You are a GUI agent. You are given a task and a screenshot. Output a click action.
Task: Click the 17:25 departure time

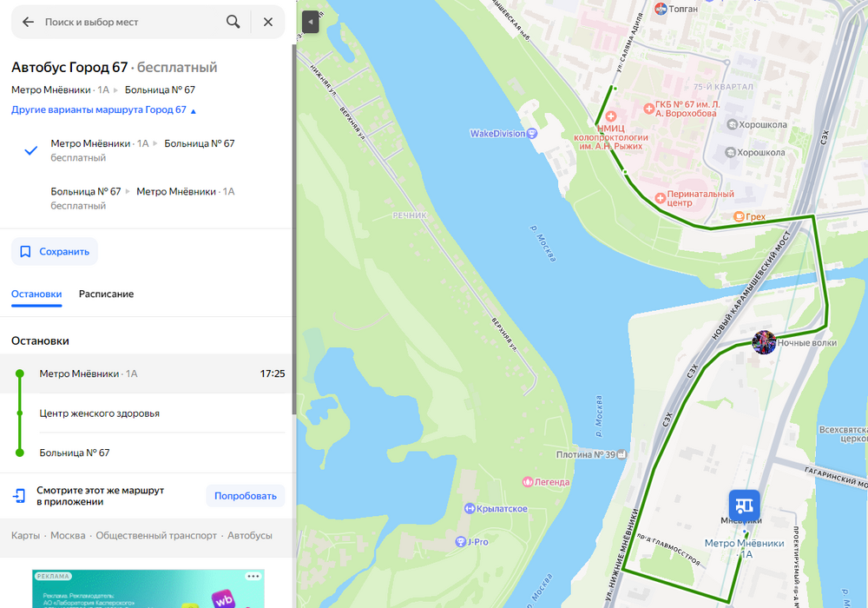click(x=273, y=373)
